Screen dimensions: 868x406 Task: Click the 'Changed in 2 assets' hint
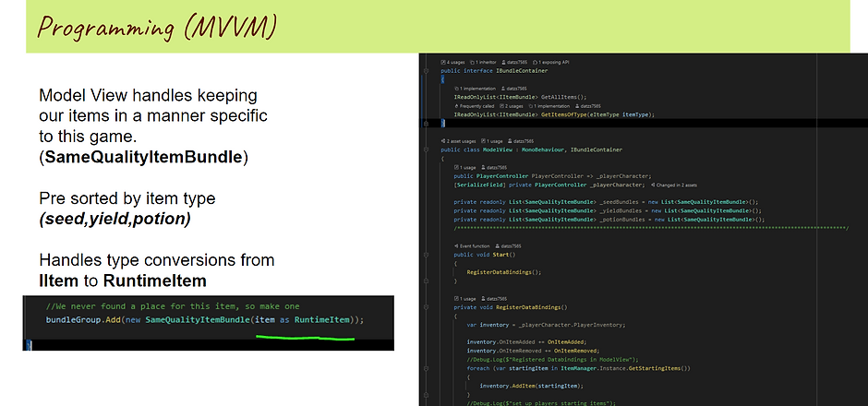click(x=674, y=185)
